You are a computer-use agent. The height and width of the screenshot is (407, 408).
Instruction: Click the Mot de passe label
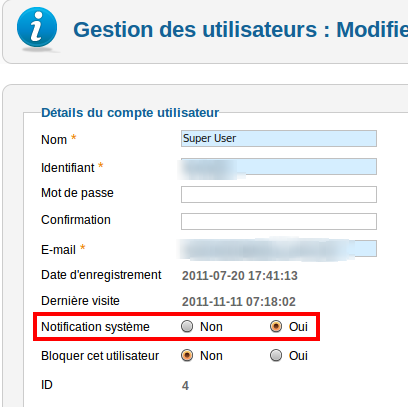point(77,193)
